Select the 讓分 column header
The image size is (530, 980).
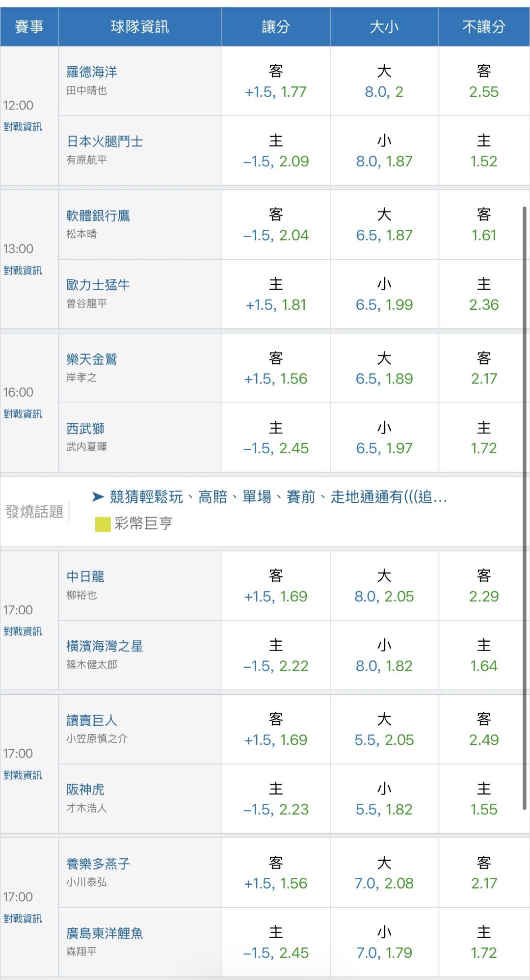pyautogui.click(x=276, y=27)
